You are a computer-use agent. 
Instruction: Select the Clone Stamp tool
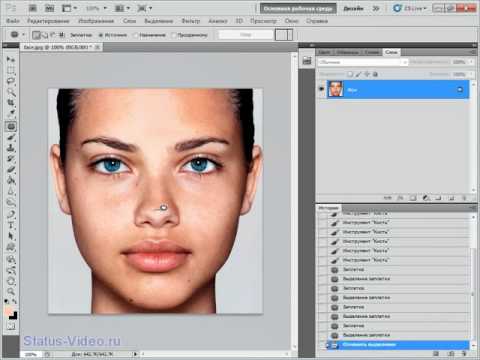tap(11, 148)
